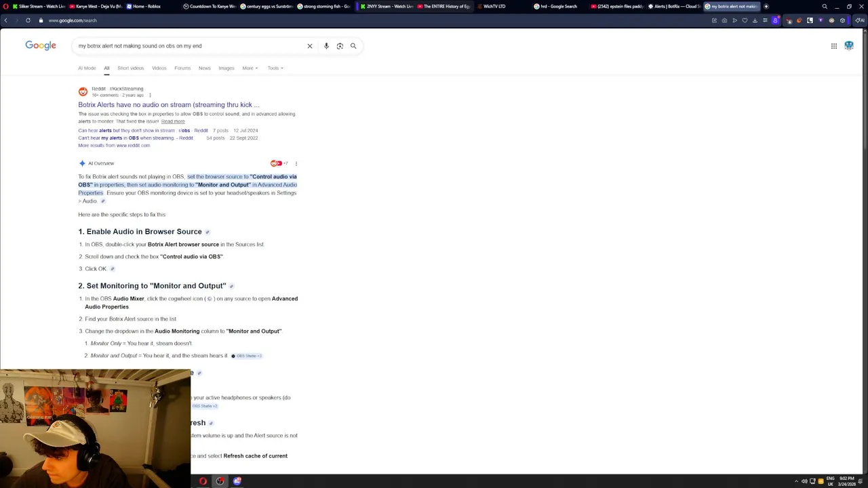
Task: Click the Read more link
Action: click(173, 121)
